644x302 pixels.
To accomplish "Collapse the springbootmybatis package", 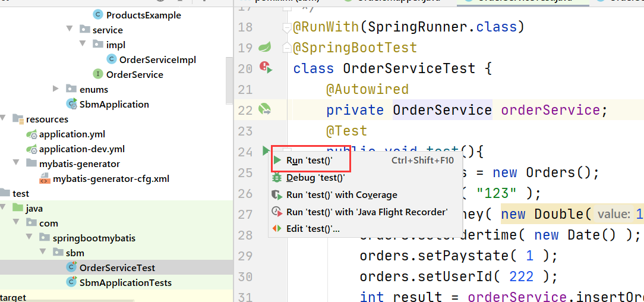I will (30, 237).
